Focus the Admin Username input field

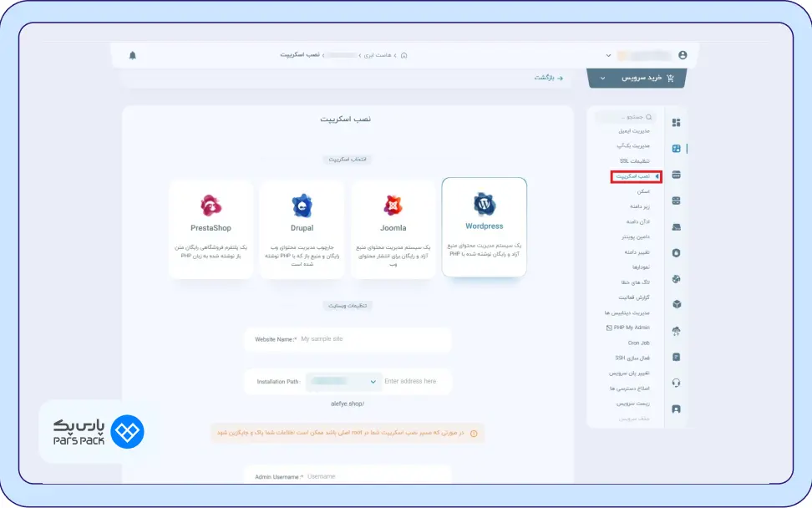click(348, 476)
